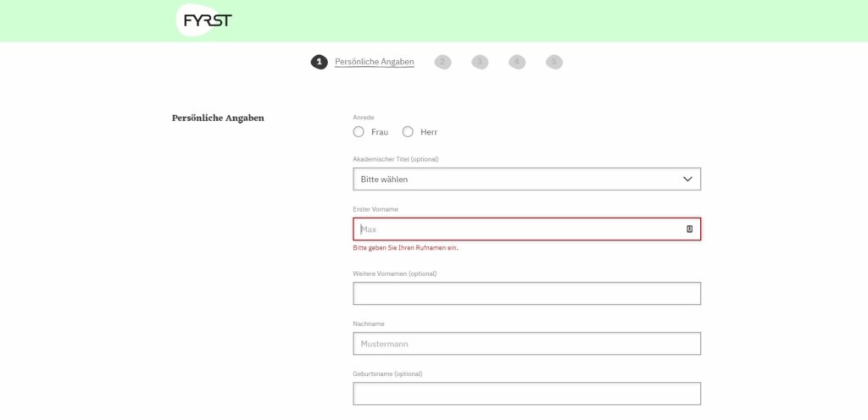Go to step 5 circle indicator
The height and width of the screenshot is (420, 868).
pos(554,62)
